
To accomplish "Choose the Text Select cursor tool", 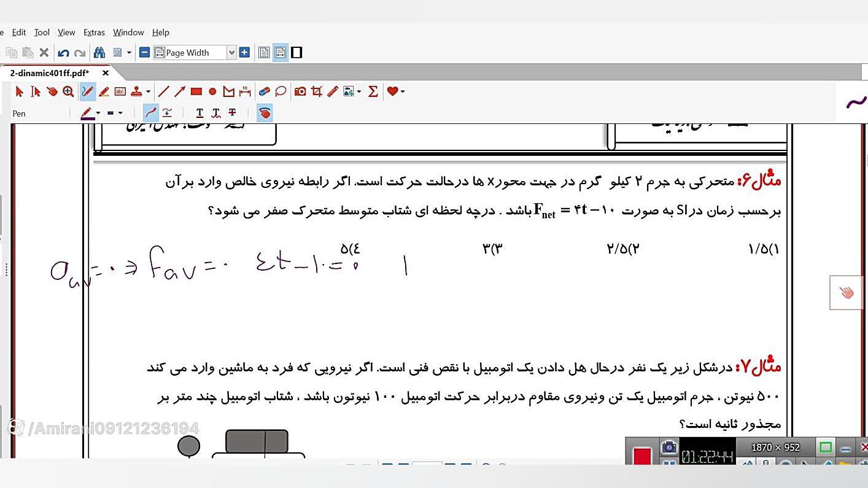I will click(36, 91).
